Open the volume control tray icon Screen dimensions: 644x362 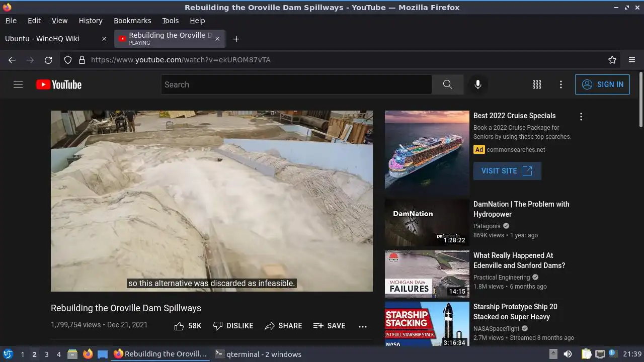[x=568, y=354]
